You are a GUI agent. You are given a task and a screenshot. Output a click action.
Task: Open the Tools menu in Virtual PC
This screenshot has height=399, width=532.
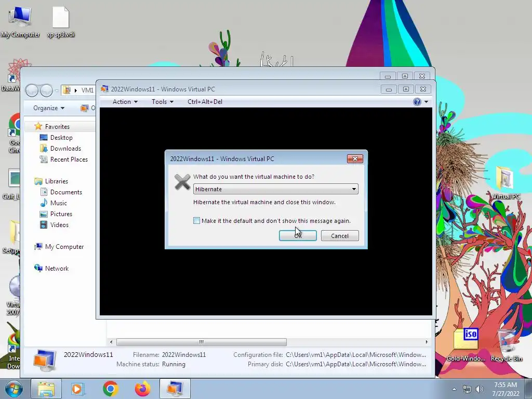[162, 102]
